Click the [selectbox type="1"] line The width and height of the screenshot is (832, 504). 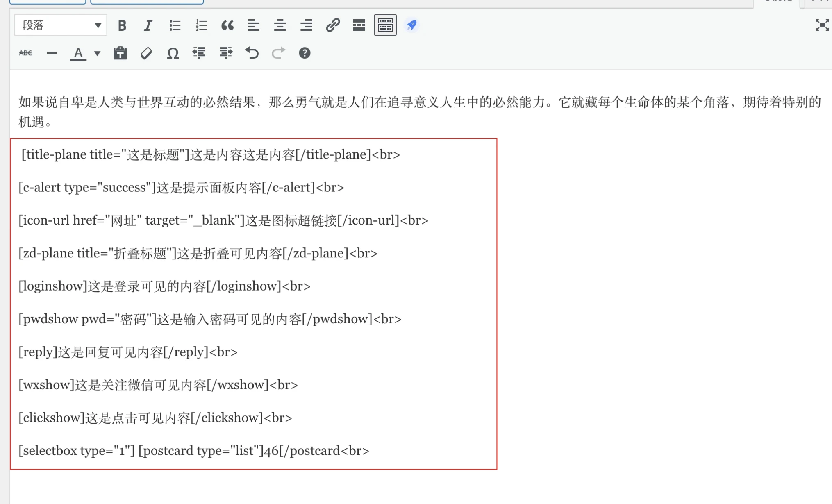pyautogui.click(x=194, y=451)
